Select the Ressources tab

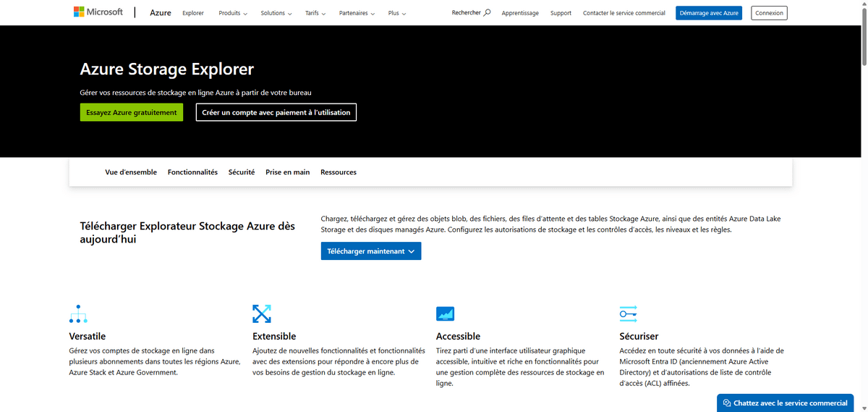[x=339, y=172]
